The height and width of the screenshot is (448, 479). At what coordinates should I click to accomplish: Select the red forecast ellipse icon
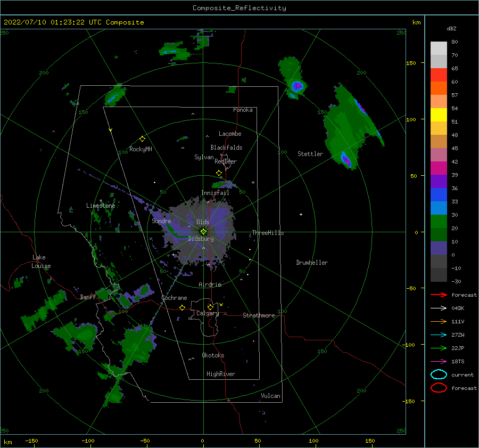[x=439, y=388]
